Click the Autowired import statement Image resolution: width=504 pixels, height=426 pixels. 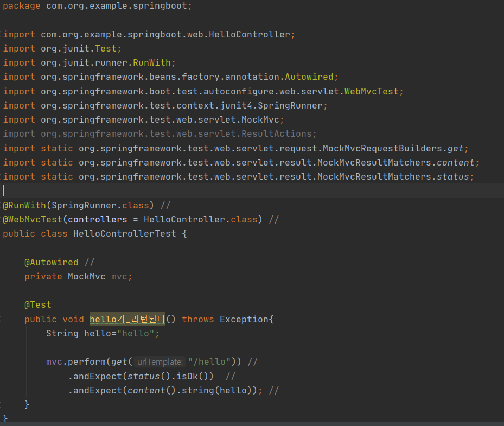point(171,77)
